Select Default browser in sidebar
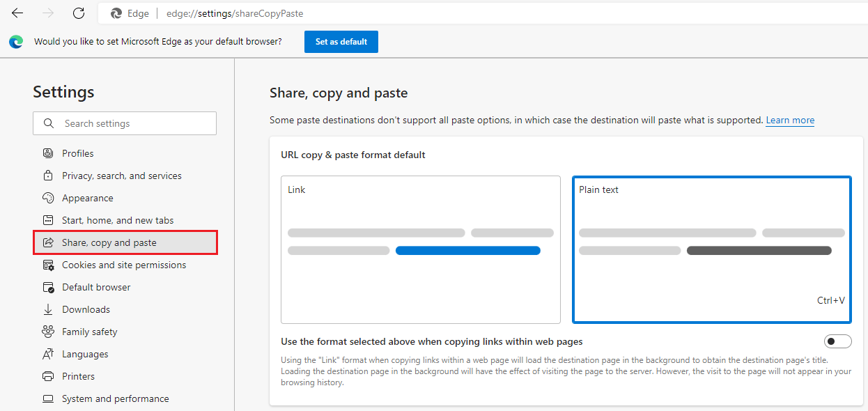Image resolution: width=868 pixels, height=411 pixels. [96, 287]
